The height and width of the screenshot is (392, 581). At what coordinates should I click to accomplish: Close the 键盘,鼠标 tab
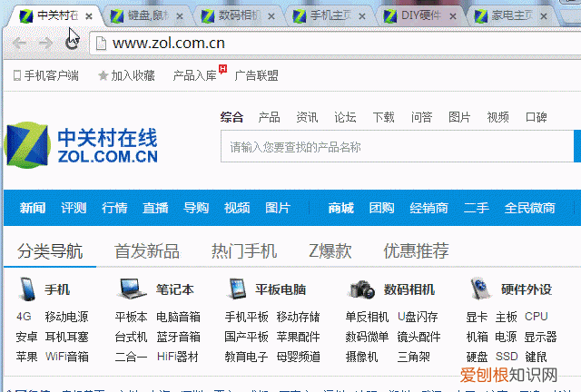pos(180,16)
